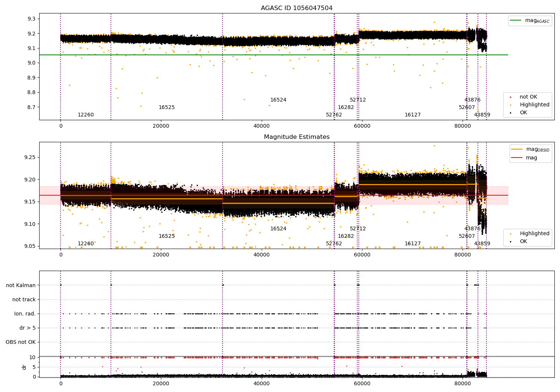The width and height of the screenshot is (560, 392).
Task: Click obsid label 16525 in the AGASC ID plot
Action: point(167,108)
